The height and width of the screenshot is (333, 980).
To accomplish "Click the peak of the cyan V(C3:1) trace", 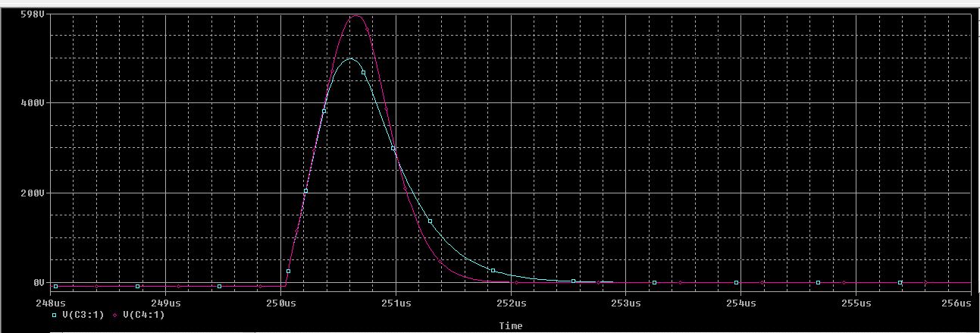I will tap(349, 58).
